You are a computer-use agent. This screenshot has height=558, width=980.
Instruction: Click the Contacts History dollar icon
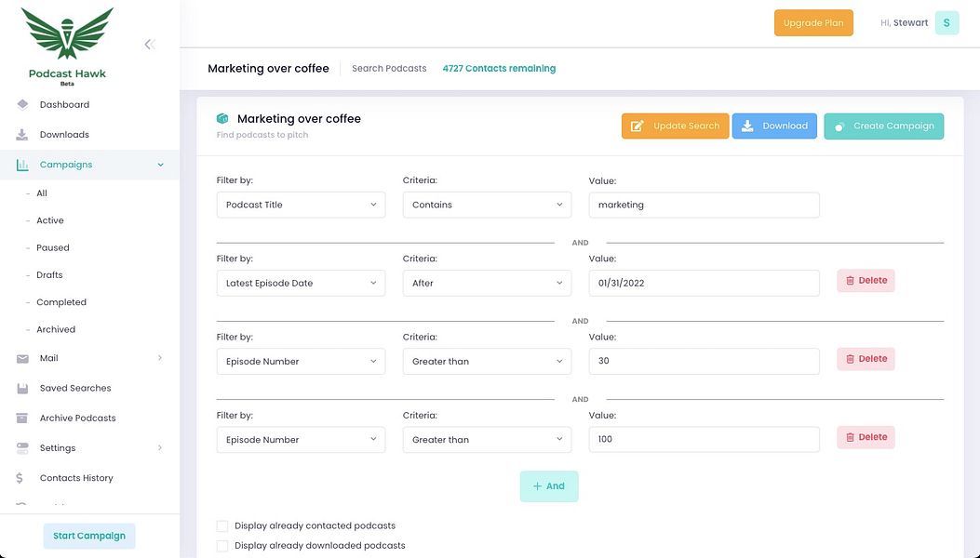coord(20,478)
